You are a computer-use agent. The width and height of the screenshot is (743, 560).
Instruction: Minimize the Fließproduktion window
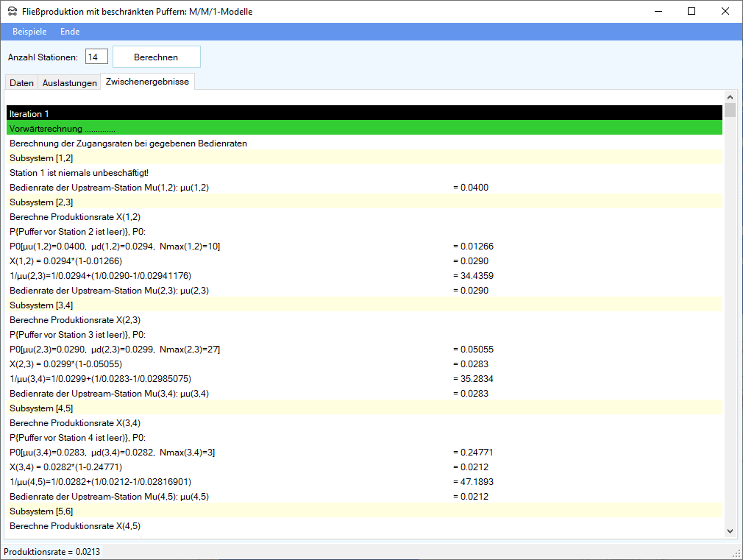[657, 12]
